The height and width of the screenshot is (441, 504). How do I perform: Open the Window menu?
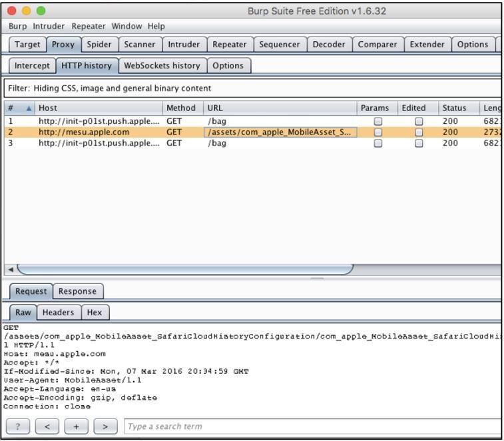(126, 27)
